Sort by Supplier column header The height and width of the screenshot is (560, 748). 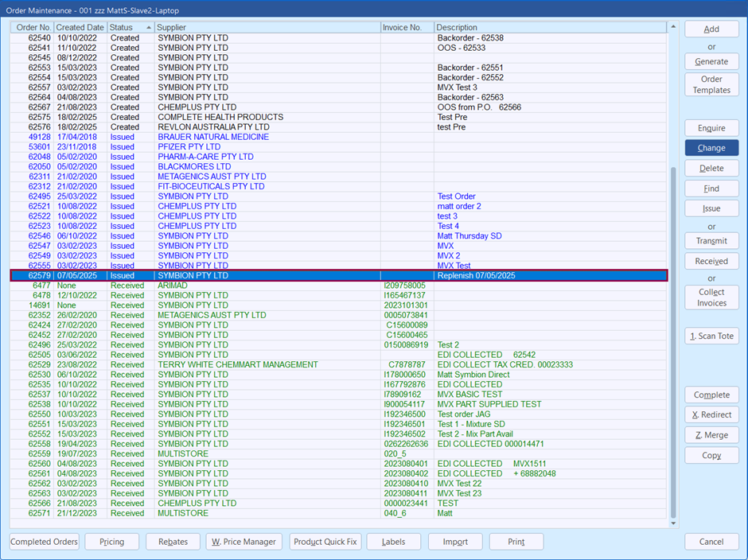267,27
